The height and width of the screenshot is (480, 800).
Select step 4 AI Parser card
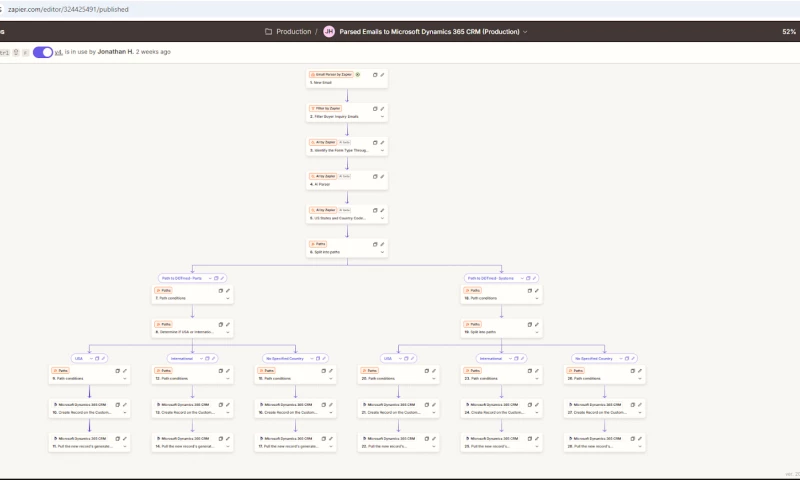(347, 180)
